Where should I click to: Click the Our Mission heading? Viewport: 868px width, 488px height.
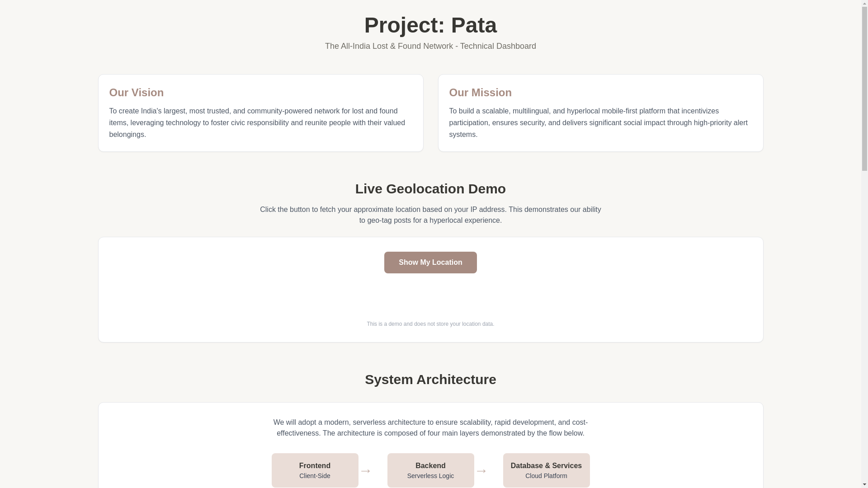[x=480, y=92]
